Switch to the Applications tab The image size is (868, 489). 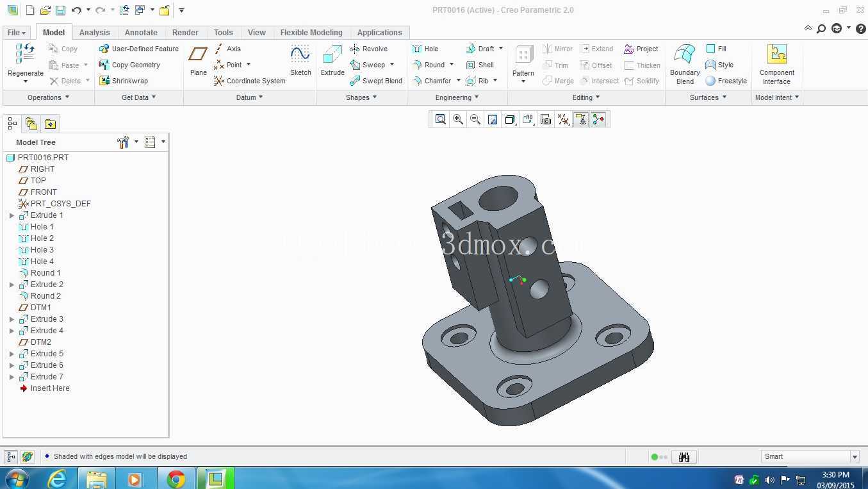[x=380, y=33]
